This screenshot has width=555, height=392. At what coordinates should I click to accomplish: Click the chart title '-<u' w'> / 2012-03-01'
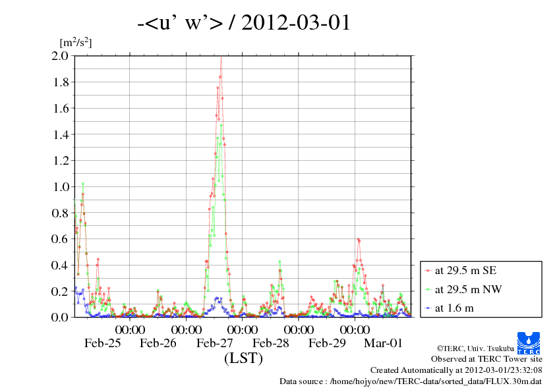(244, 22)
